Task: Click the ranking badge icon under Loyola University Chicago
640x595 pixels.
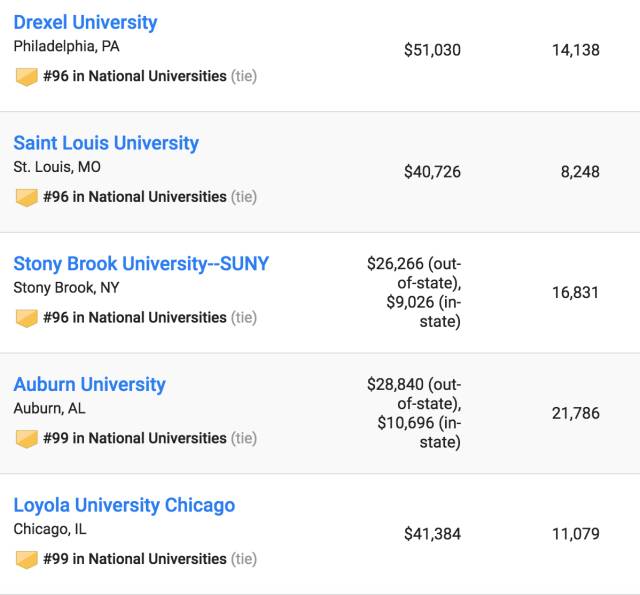Action: (27, 560)
